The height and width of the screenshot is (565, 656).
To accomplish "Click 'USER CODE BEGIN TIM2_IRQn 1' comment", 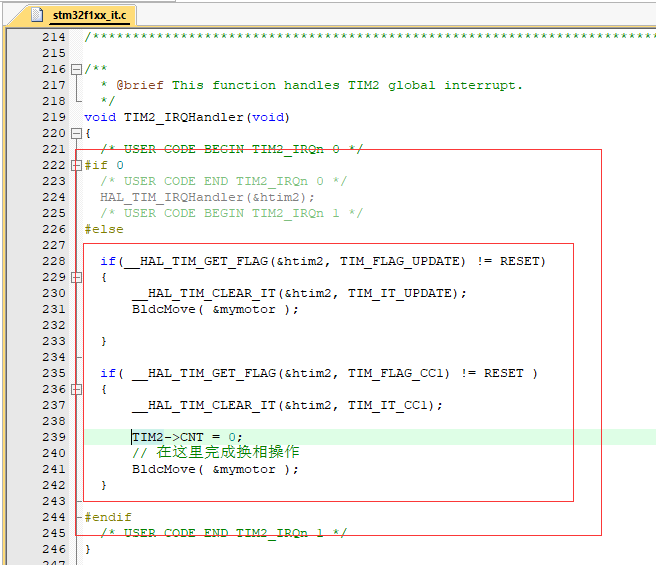I will click(x=231, y=213).
